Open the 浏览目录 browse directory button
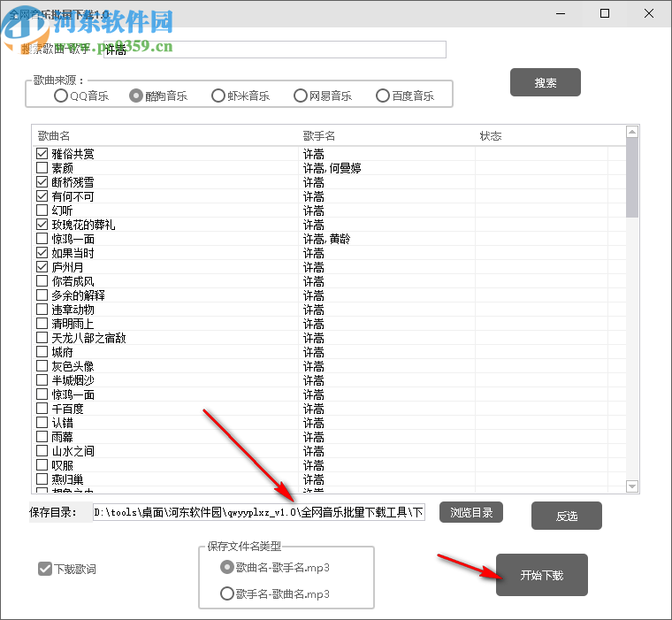 (471, 512)
